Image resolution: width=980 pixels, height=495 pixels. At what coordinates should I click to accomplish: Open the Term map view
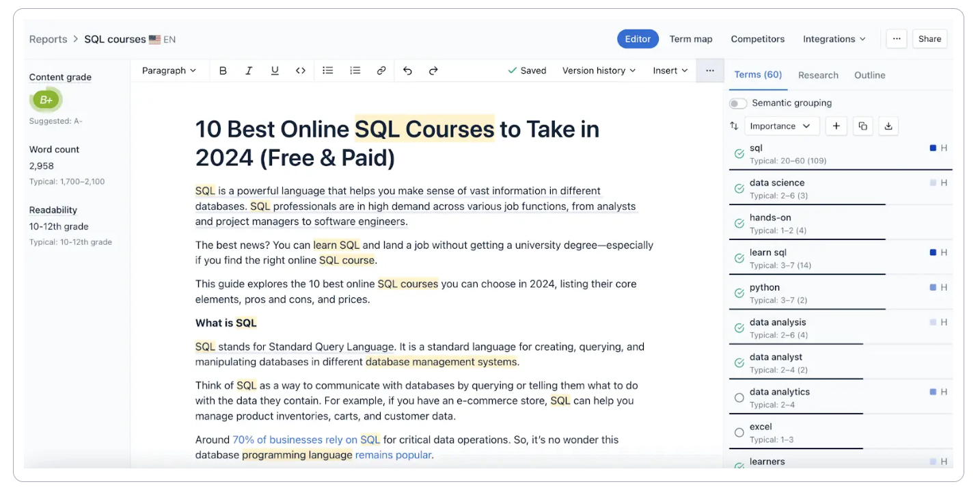click(691, 39)
